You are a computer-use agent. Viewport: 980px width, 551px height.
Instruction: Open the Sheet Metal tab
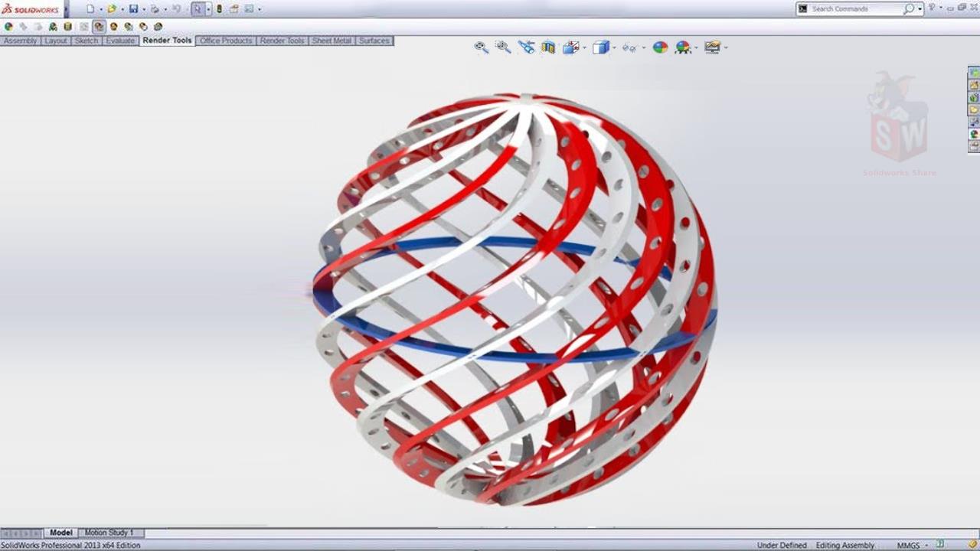pyautogui.click(x=332, y=41)
